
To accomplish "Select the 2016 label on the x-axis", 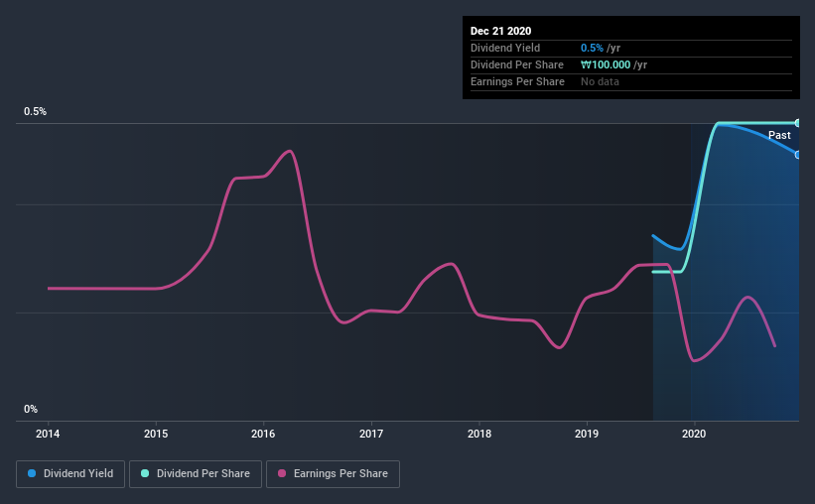I will (263, 434).
